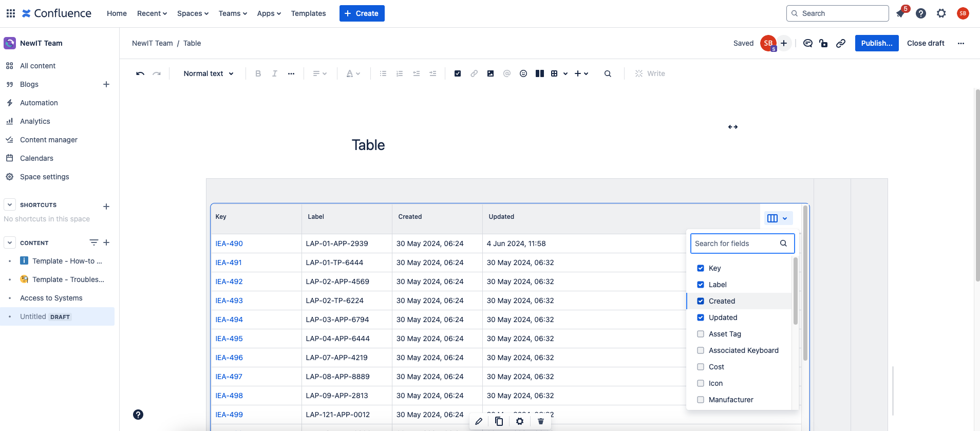Click the Publish button
The image size is (980, 431).
tap(876, 43)
